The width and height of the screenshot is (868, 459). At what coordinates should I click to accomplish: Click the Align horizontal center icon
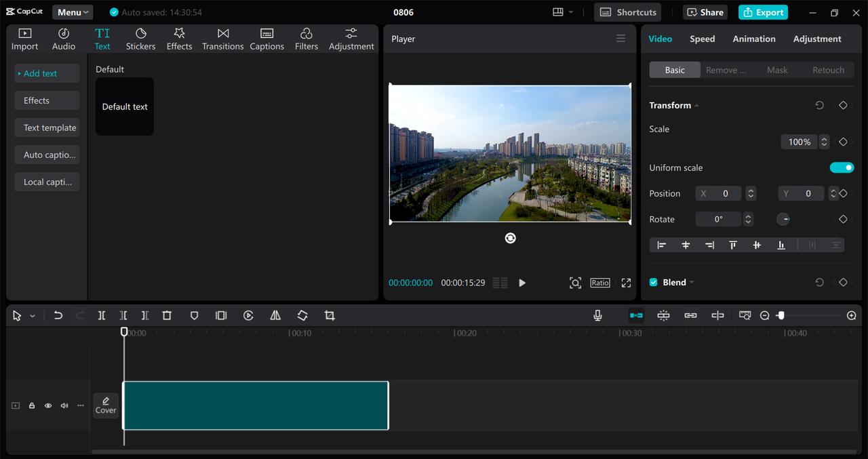[x=686, y=245]
